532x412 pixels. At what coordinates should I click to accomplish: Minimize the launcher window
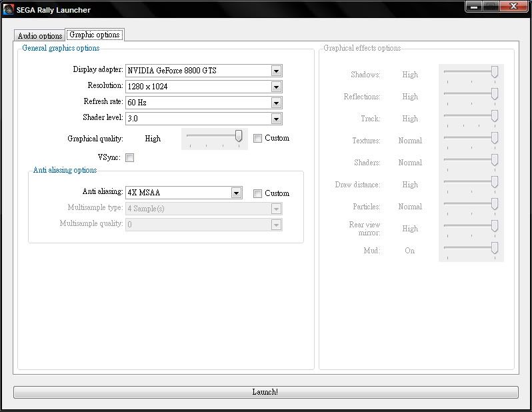click(473, 7)
